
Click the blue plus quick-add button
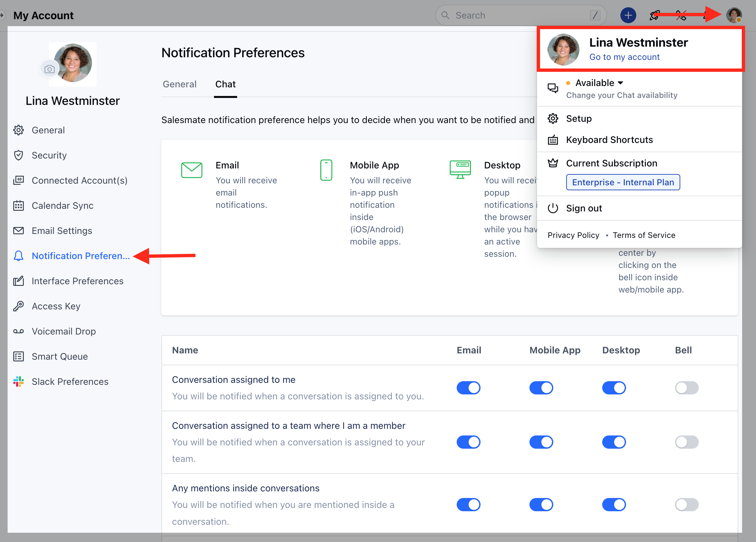[628, 15]
